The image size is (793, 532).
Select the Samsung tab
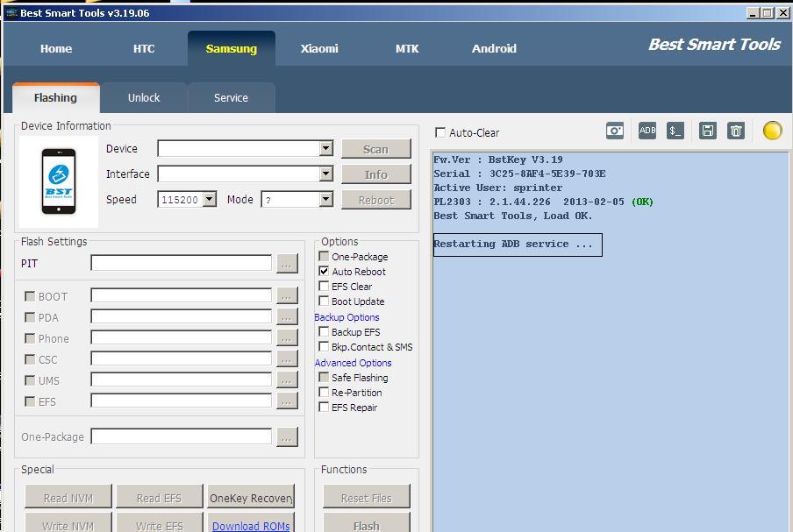pyautogui.click(x=232, y=48)
